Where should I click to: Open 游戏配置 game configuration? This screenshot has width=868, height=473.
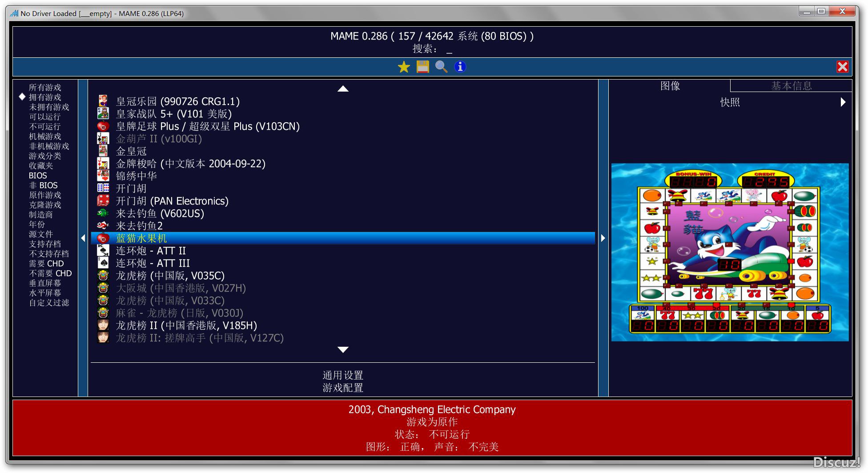pyautogui.click(x=342, y=388)
